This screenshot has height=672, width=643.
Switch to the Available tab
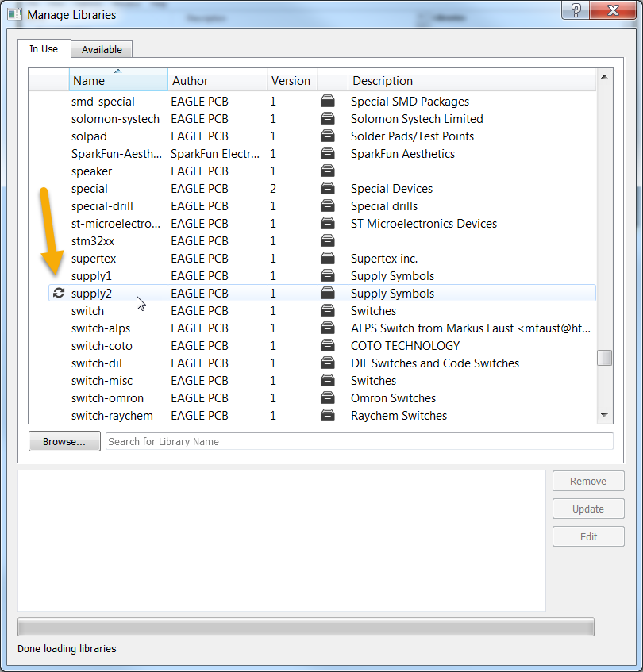point(102,49)
